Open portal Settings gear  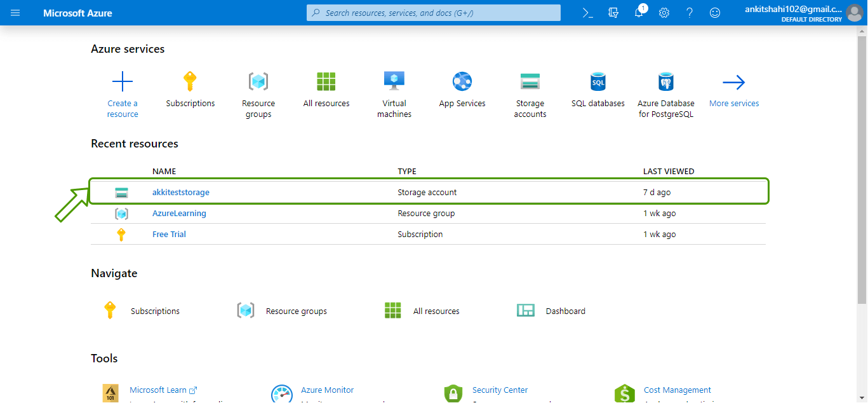pos(664,13)
